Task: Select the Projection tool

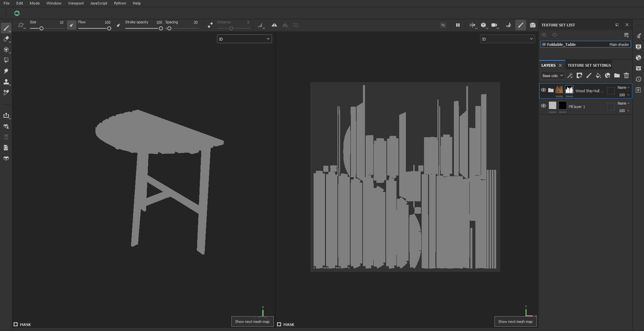Action: (6, 50)
